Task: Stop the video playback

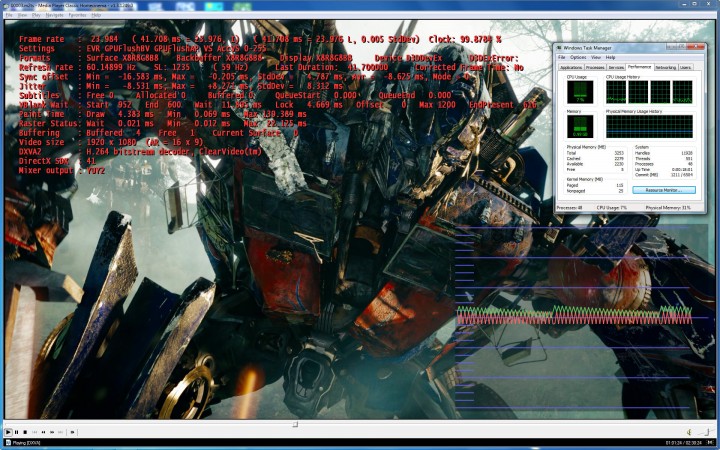Action: coord(25,432)
